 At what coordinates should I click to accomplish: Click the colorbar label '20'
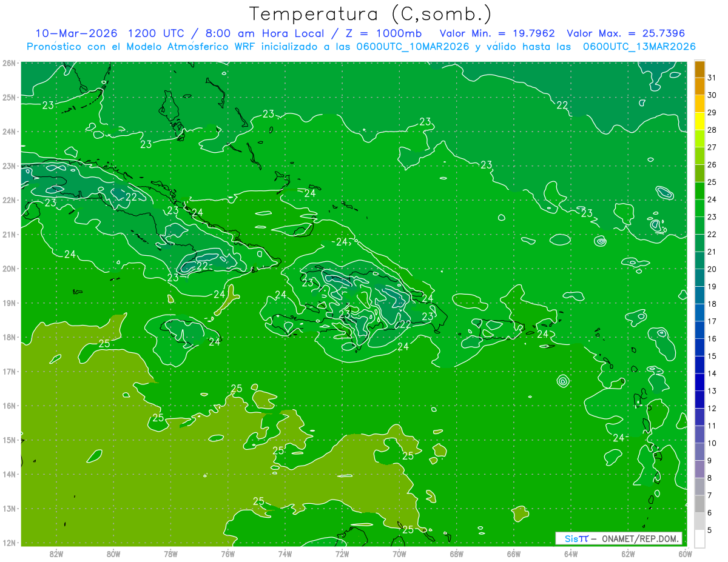click(712, 269)
